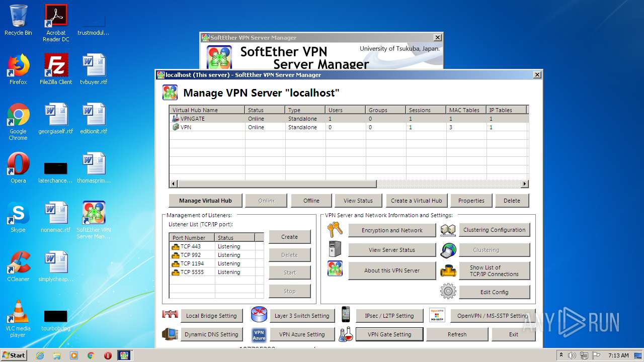Open Encryption and Network settings

[x=392, y=230]
